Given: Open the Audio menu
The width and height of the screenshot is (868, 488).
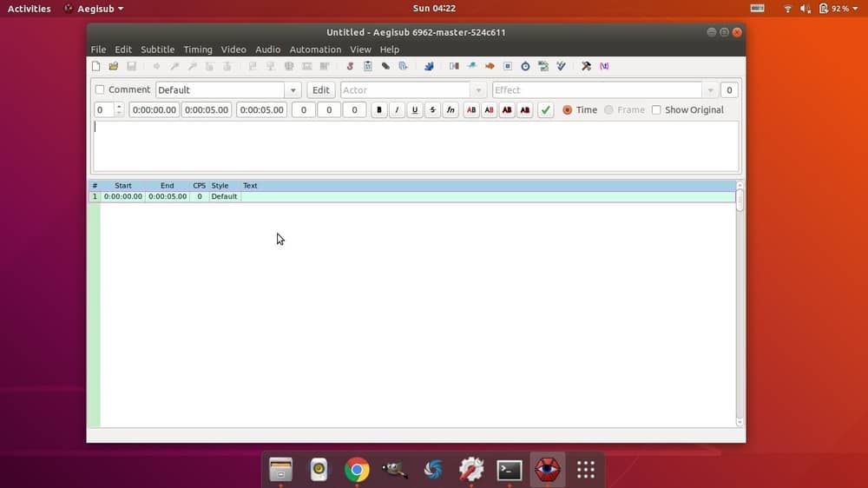Looking at the screenshot, I should (x=267, y=49).
